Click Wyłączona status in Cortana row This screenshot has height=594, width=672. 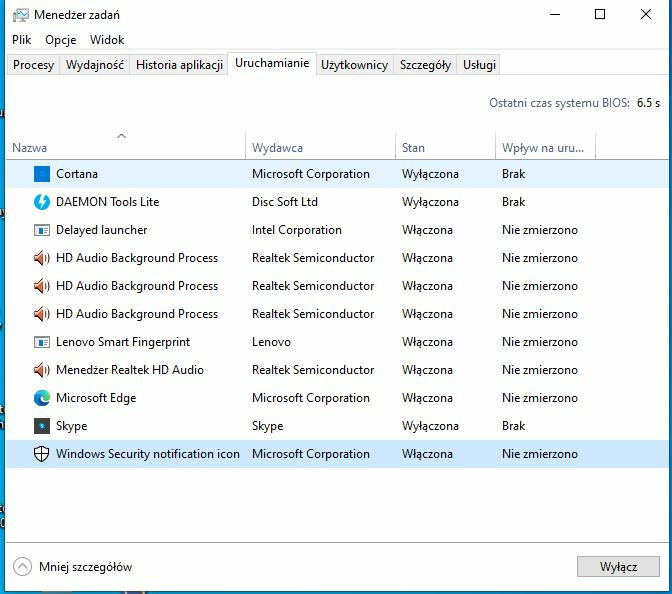click(x=430, y=174)
